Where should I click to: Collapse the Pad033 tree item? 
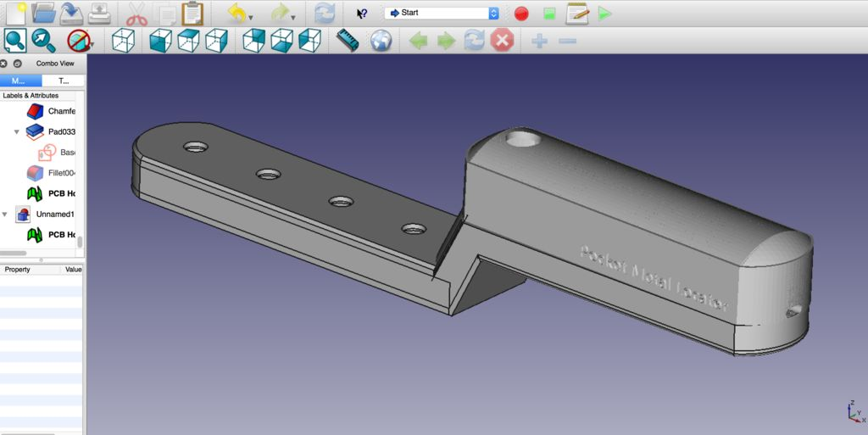tap(17, 132)
